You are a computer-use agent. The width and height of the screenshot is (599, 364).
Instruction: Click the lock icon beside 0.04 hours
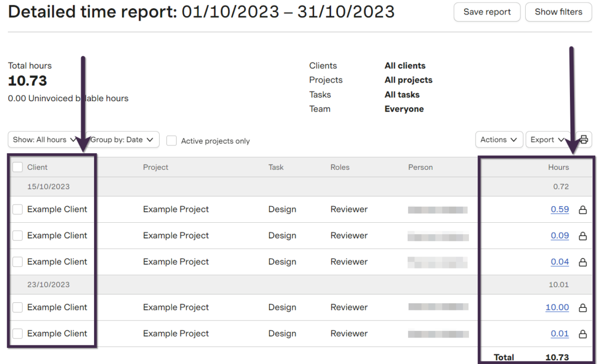click(583, 262)
